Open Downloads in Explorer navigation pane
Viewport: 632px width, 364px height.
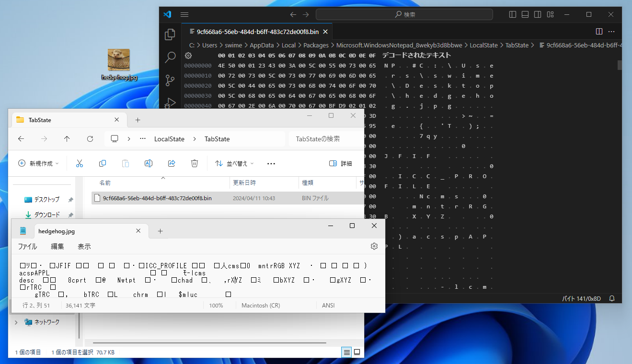point(47,215)
